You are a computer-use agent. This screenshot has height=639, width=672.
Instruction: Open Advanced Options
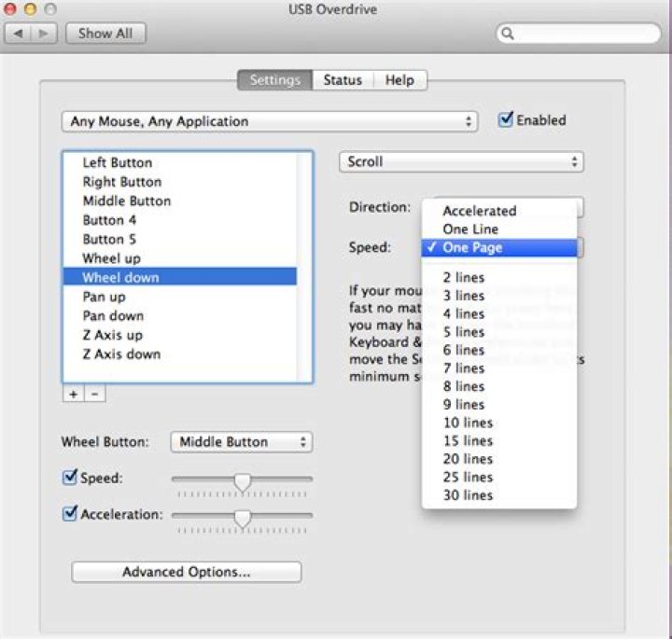tap(187, 572)
